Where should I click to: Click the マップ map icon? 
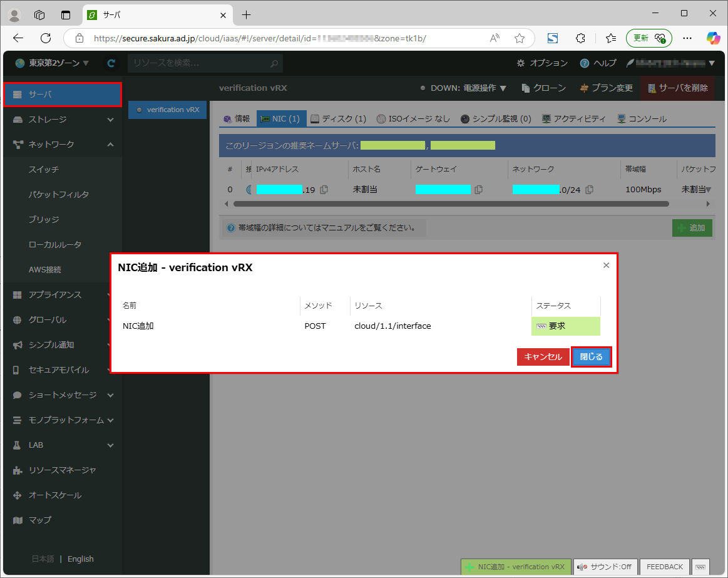coord(17,520)
